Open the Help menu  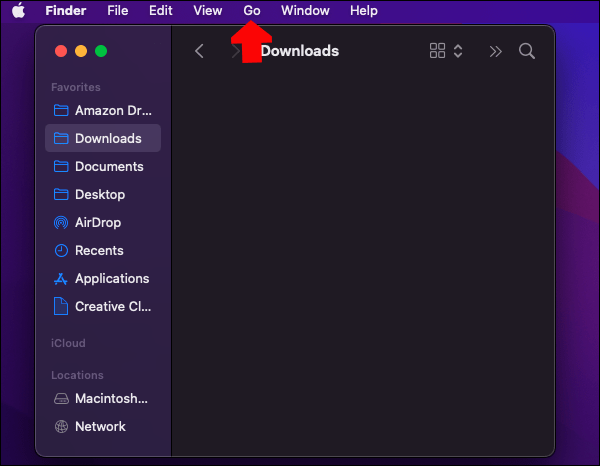click(364, 10)
